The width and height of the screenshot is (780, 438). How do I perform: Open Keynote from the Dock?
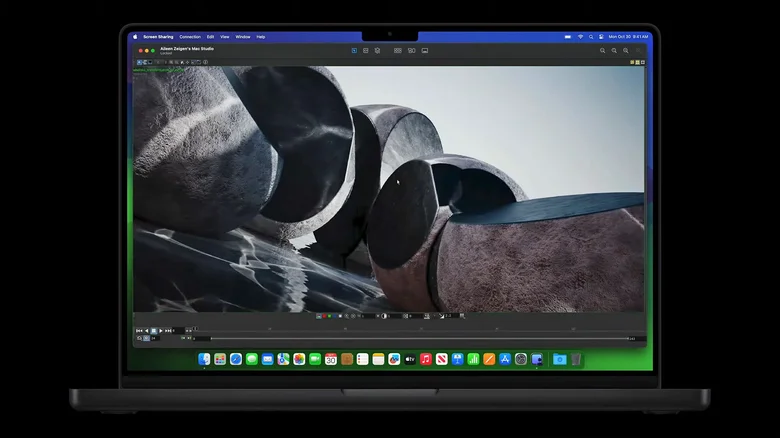coord(458,359)
